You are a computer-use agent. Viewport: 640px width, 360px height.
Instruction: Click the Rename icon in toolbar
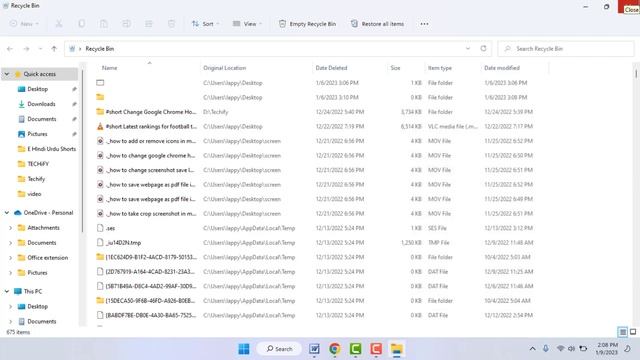point(127,24)
